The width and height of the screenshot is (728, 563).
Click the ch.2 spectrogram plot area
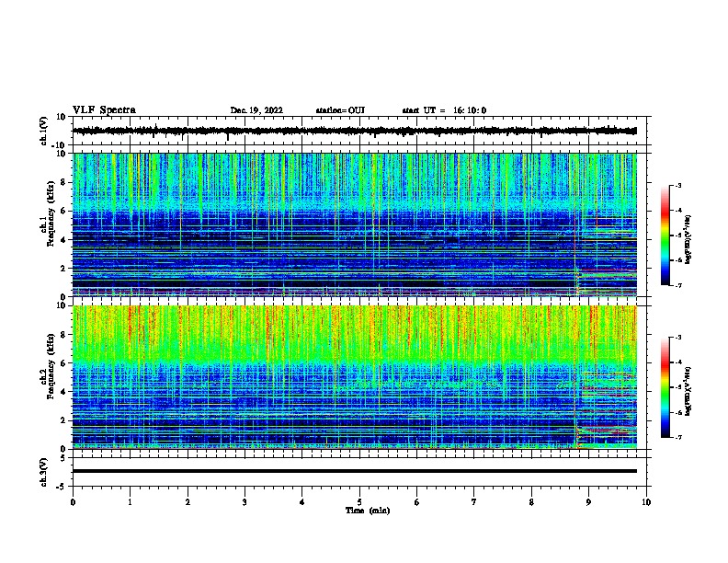point(355,377)
